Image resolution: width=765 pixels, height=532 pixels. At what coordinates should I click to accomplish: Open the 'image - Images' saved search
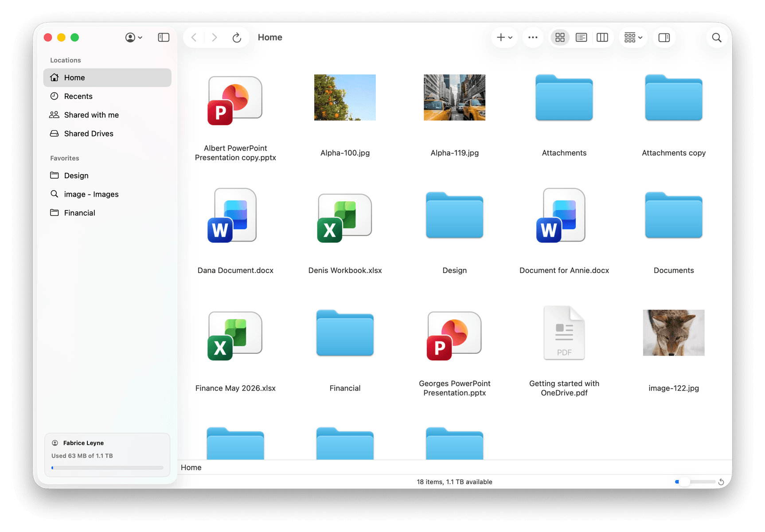tap(107, 194)
